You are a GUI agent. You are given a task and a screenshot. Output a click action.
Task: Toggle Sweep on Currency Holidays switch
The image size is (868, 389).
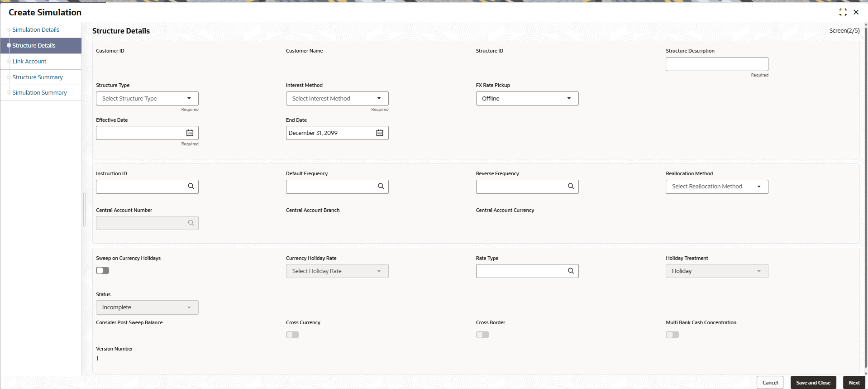(x=103, y=270)
